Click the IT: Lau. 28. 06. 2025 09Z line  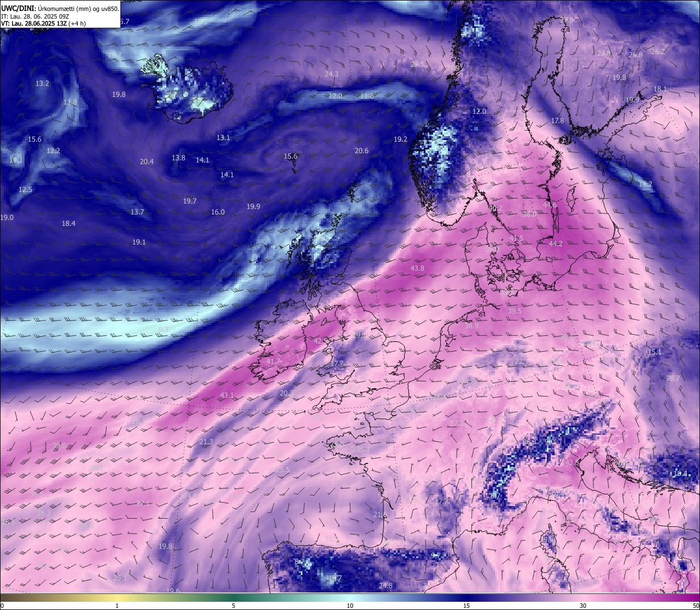pos(35,16)
